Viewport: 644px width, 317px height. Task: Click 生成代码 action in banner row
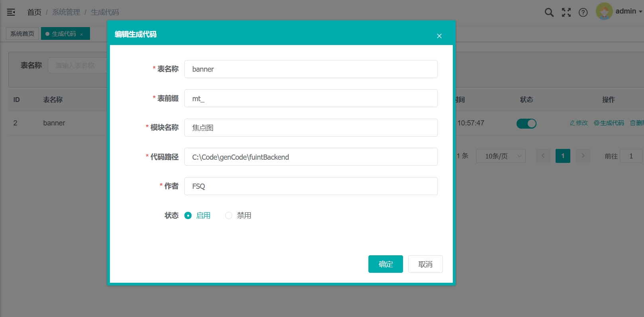pyautogui.click(x=609, y=123)
